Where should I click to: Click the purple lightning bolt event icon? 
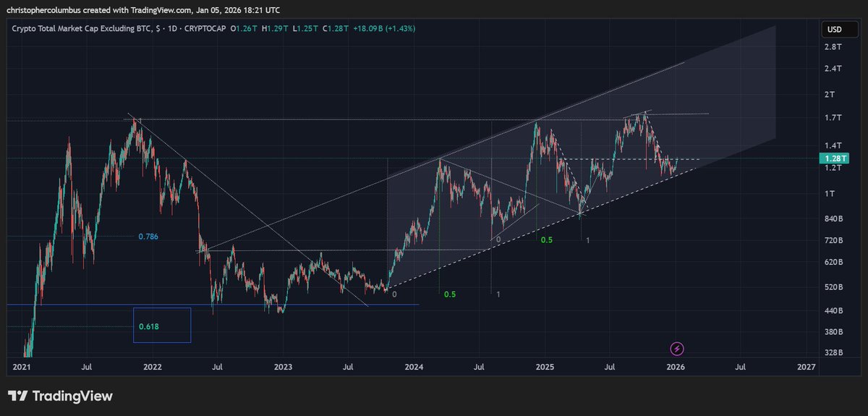tap(677, 349)
